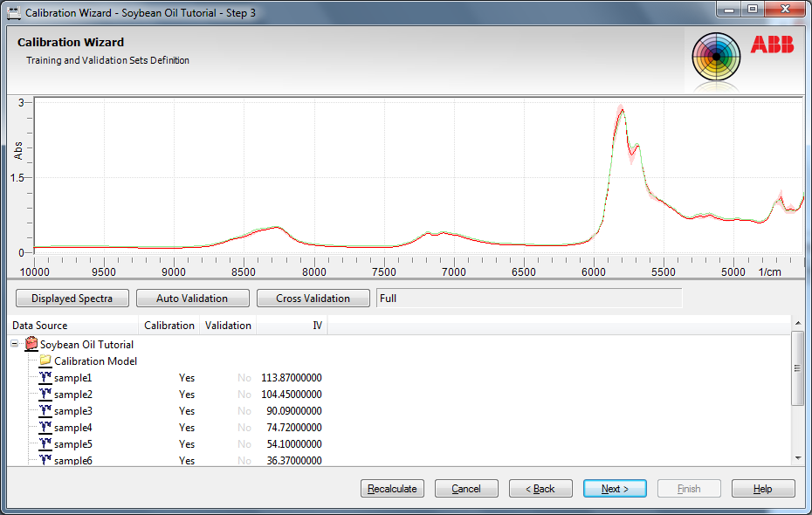This screenshot has height=515, width=812.
Task: Collapse the Soybean Oil Tutorial tree node
Action: coord(16,345)
